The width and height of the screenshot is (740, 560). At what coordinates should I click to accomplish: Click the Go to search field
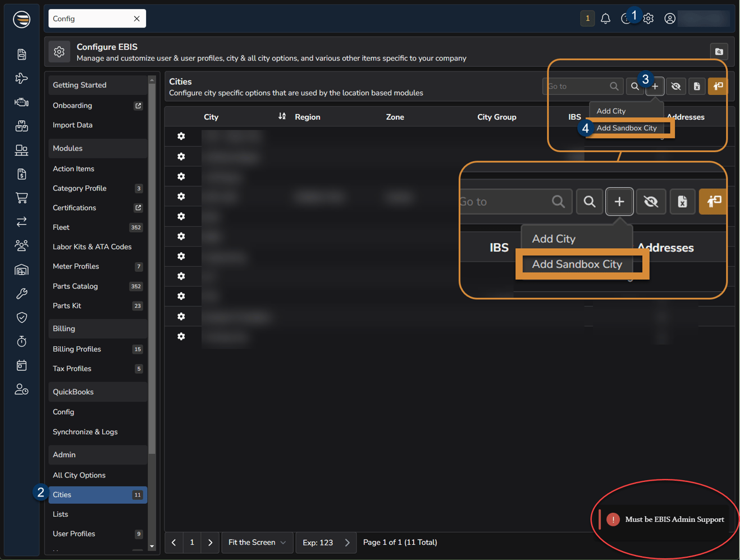pyautogui.click(x=577, y=86)
